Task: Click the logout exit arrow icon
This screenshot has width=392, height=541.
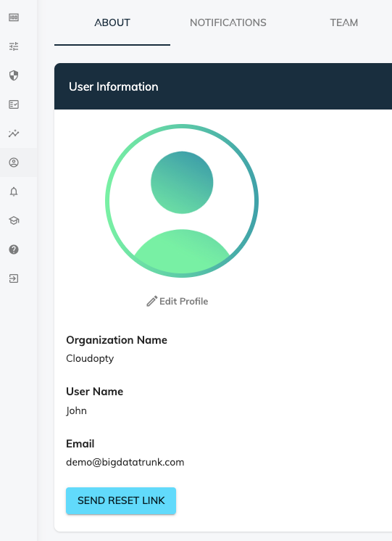Action: (x=14, y=278)
